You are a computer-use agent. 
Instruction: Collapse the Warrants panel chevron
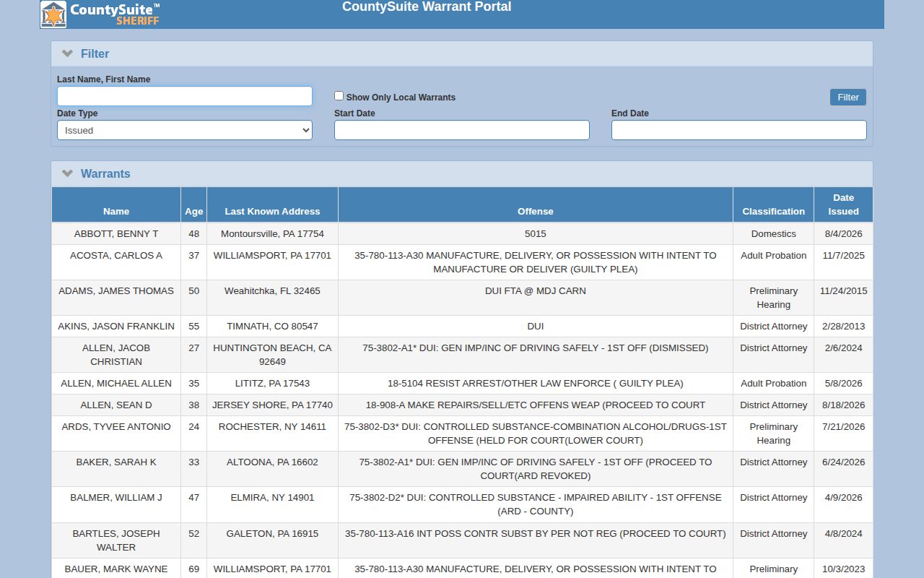[68, 173]
